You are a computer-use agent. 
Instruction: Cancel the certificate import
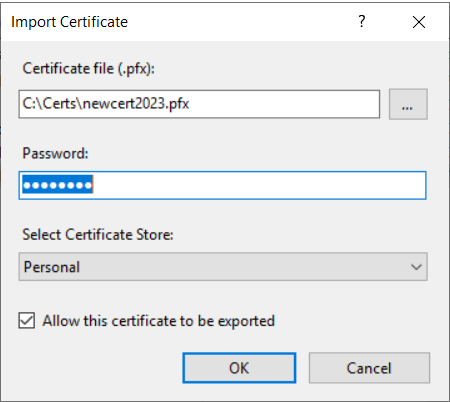(369, 368)
